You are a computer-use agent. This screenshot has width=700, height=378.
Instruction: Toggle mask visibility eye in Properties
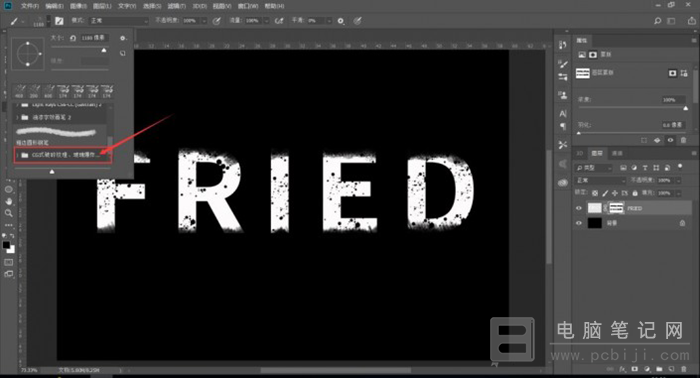tap(670, 140)
